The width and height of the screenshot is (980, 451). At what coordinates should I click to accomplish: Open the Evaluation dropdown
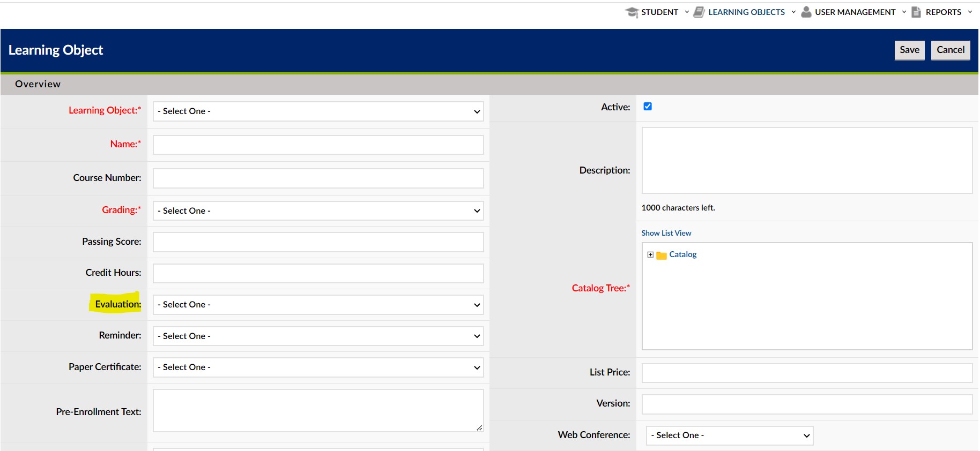[318, 305]
